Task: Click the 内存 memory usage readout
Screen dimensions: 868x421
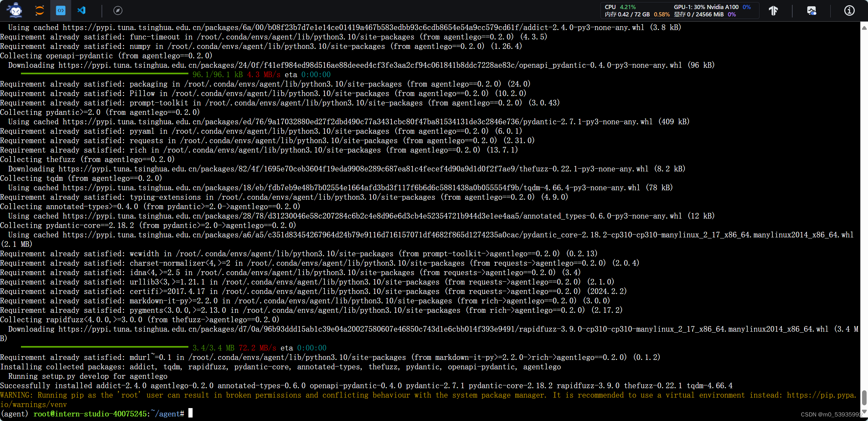Action: click(627, 15)
